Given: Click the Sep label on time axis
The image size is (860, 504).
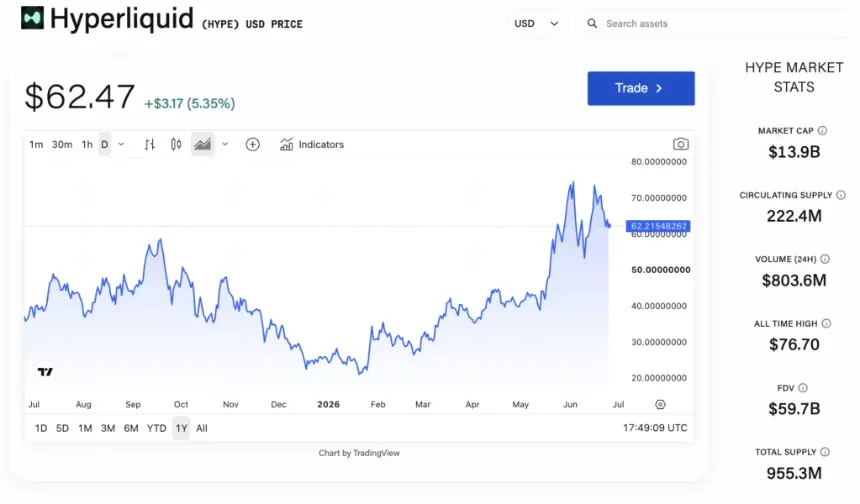Looking at the screenshot, I should point(133,404).
